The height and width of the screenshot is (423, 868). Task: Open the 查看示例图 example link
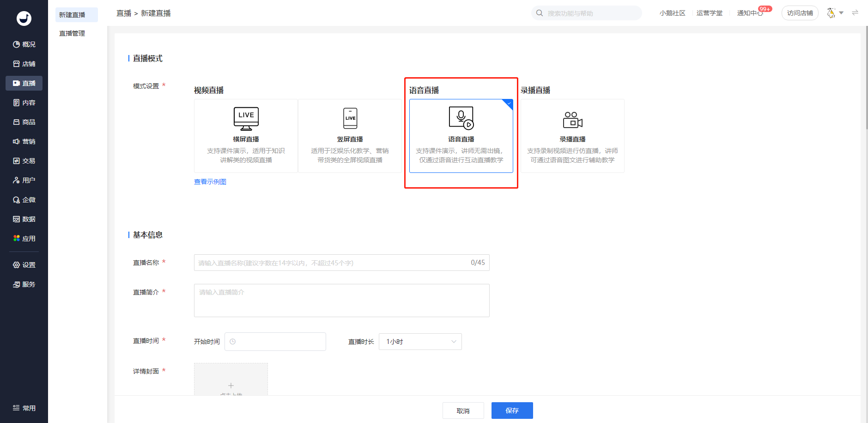pyautogui.click(x=210, y=182)
